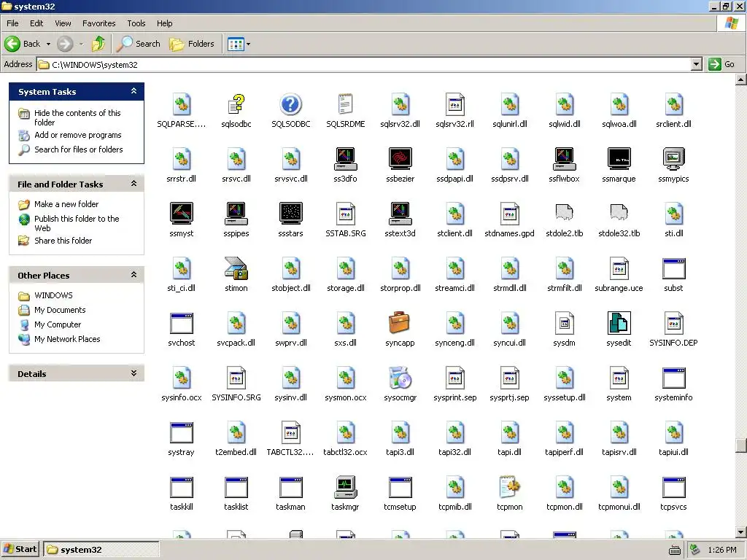The width and height of the screenshot is (747, 560).
Task: Select the tcpmon settings file icon
Action: [509, 487]
